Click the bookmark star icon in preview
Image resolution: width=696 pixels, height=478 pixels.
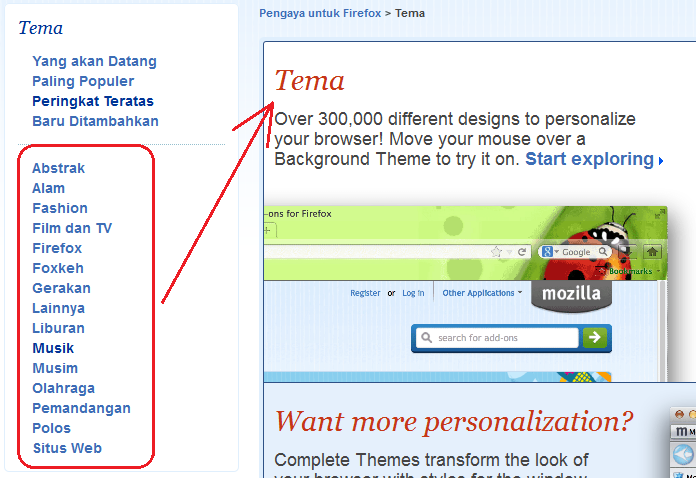(496, 252)
